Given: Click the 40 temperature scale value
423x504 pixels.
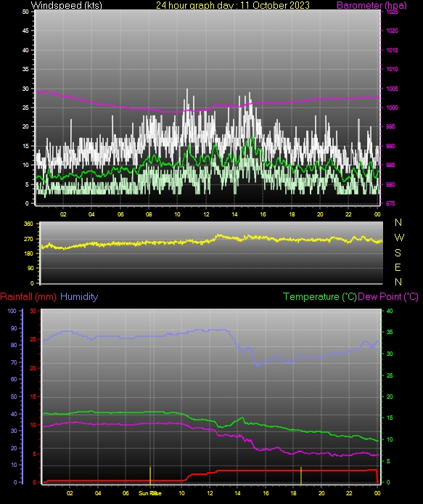Looking at the screenshot, I should point(390,311).
